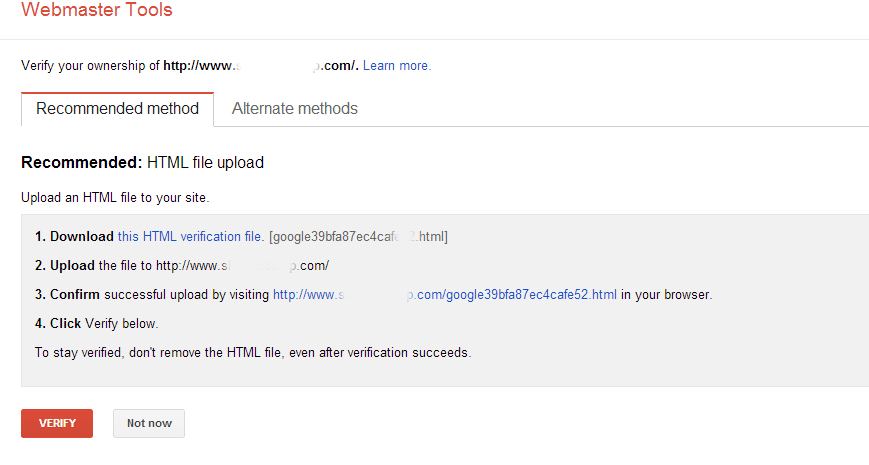Switch to the Alternate methods tab
This screenshot has width=869, height=465.
click(x=294, y=109)
